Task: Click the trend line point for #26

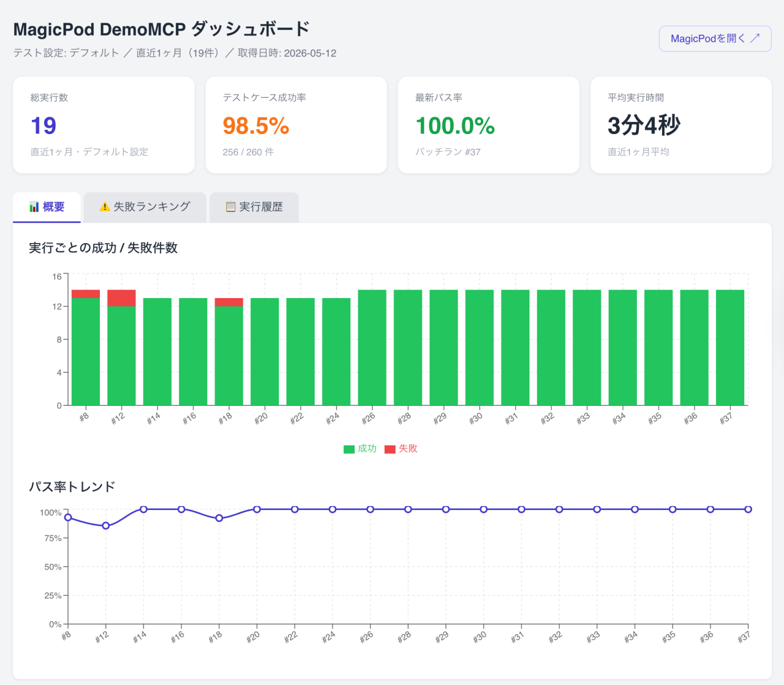Action: [371, 509]
